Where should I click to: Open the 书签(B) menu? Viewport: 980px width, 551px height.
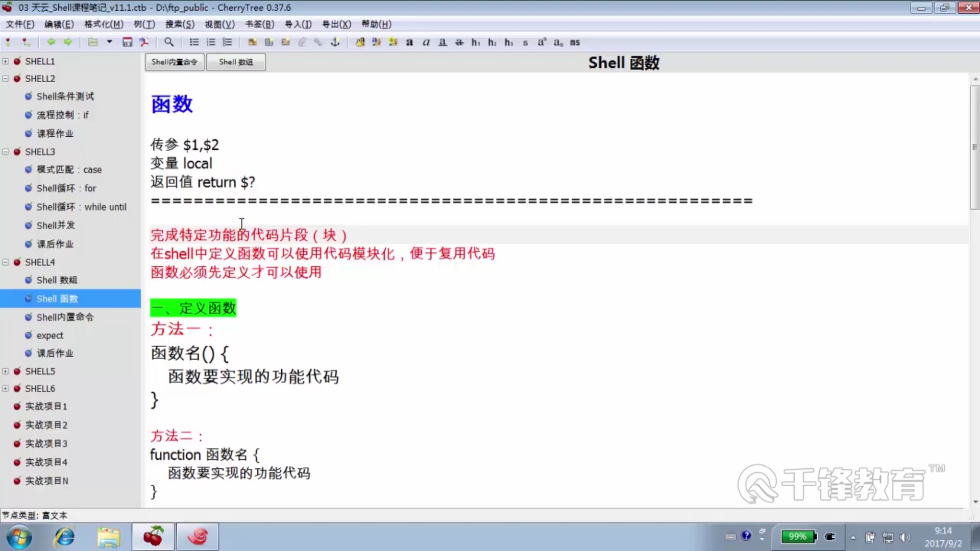click(259, 24)
